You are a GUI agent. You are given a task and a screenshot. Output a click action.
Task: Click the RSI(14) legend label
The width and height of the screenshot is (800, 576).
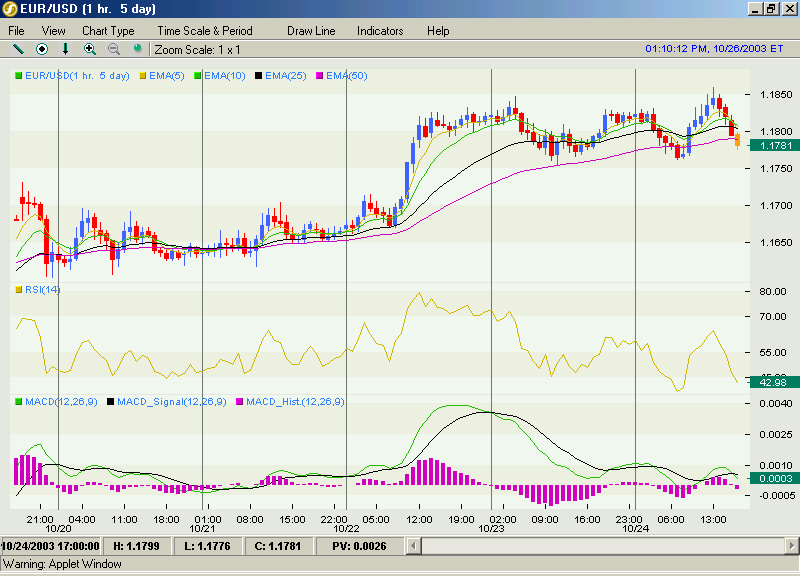[x=42, y=289]
